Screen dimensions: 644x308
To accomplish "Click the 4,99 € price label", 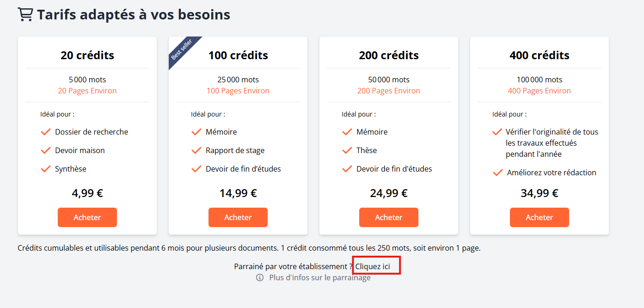I will click(x=87, y=193).
